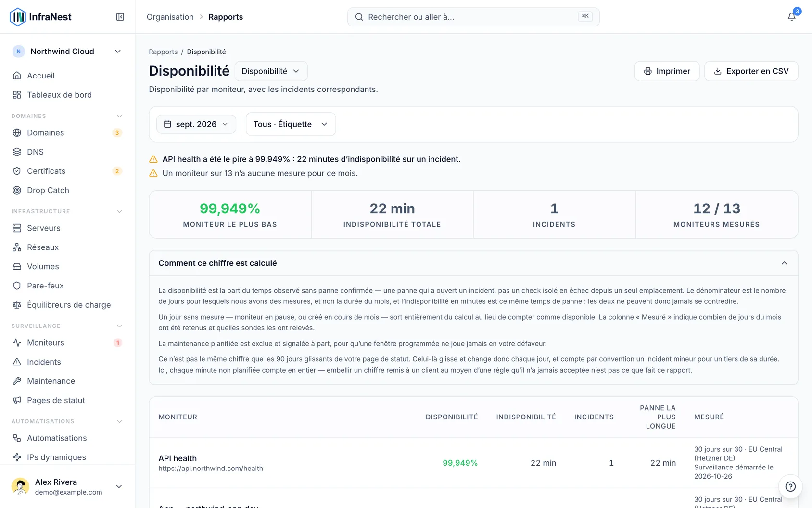Click the Certificats shield icon
812x508 pixels.
(x=17, y=171)
